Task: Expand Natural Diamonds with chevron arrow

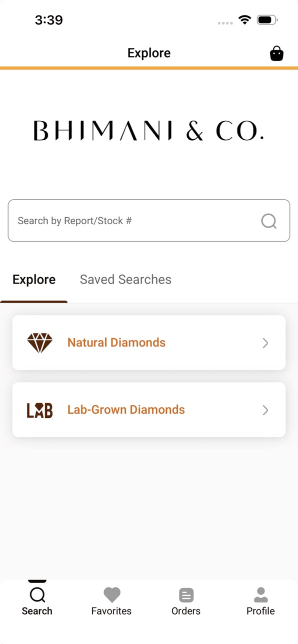Action: tap(265, 343)
